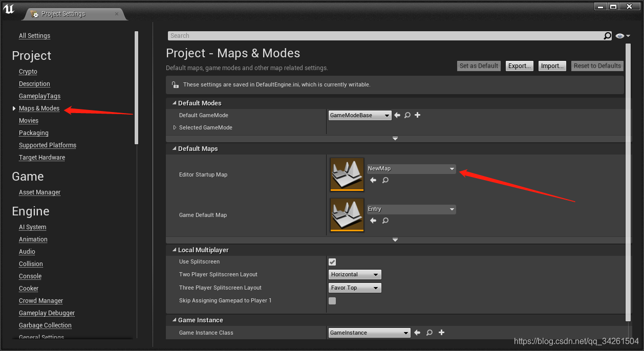The image size is (644, 351).
Task: Use selected asset arrow for Default GameMode
Action: click(397, 116)
